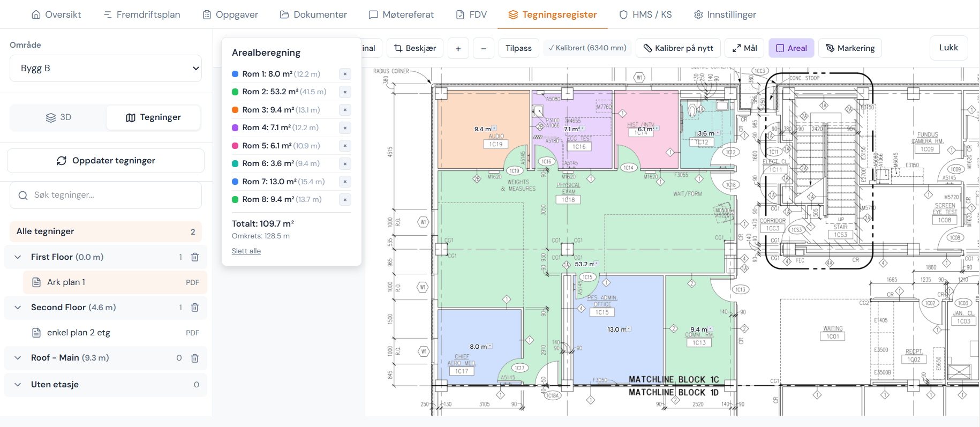Collapse the First Floor group
Image resolution: width=980 pixels, height=427 pixels.
click(18, 257)
